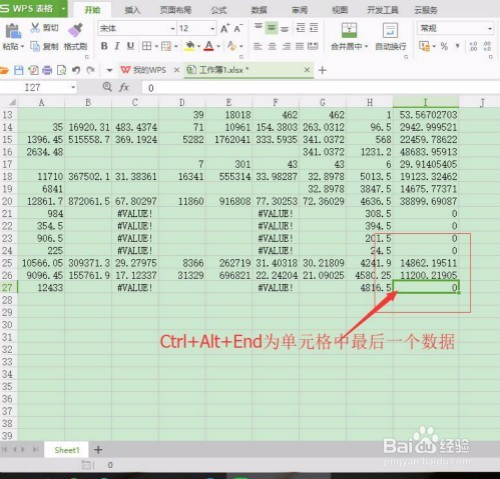Close the 工作簿1.xlsx tab

pyautogui.click(x=307, y=70)
